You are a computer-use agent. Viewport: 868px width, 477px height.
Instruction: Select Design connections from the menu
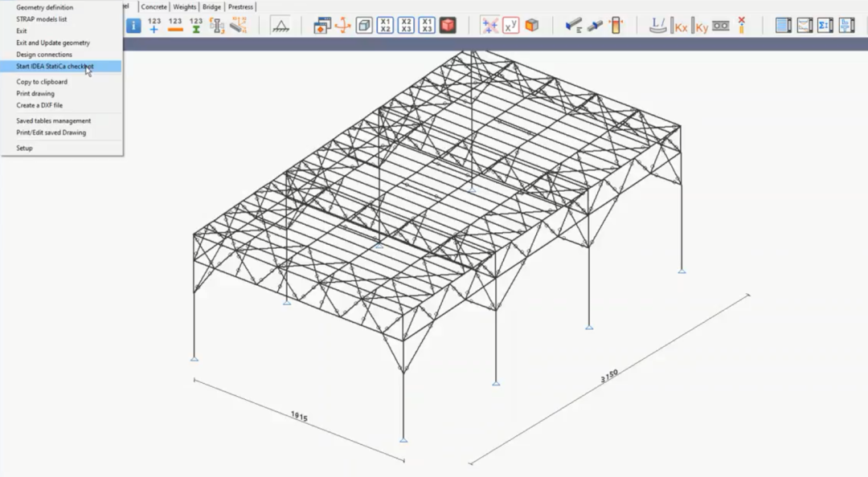[44, 55]
